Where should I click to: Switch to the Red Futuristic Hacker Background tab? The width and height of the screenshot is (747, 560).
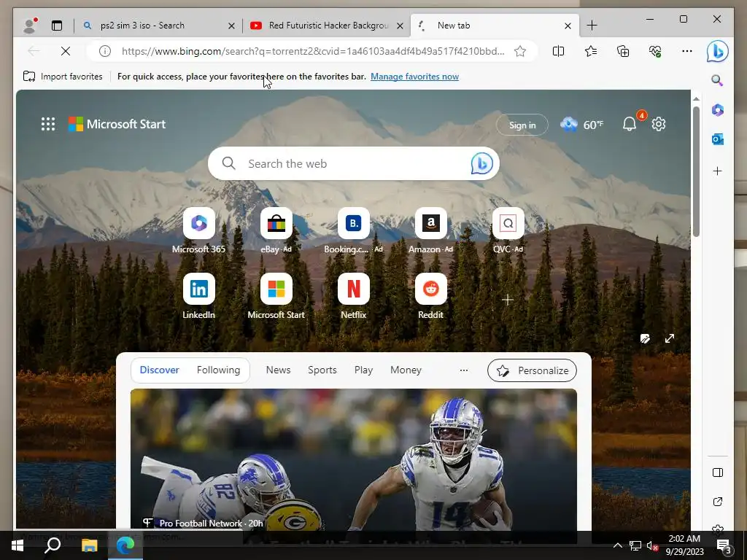(329, 26)
